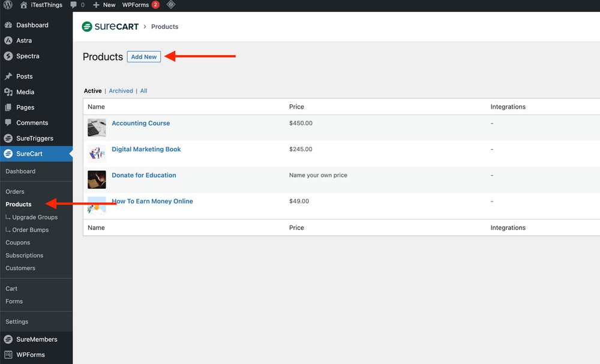The height and width of the screenshot is (364, 600).
Task: Open the Accounting Course product link
Action: [140, 123]
